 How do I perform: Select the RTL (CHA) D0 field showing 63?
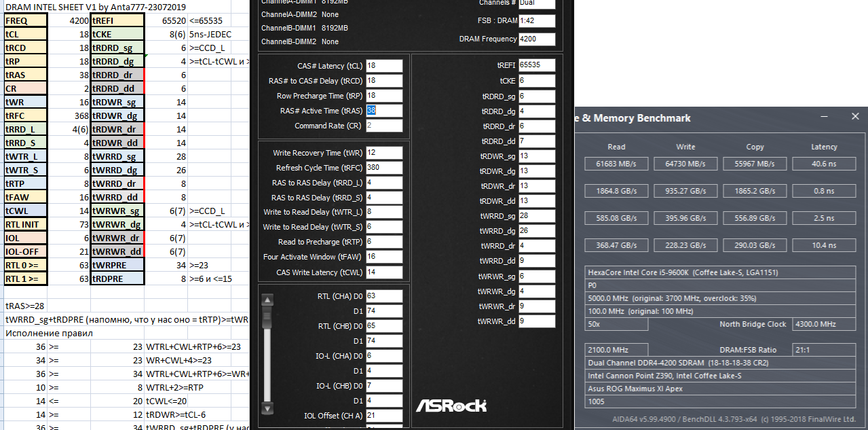pyautogui.click(x=384, y=296)
